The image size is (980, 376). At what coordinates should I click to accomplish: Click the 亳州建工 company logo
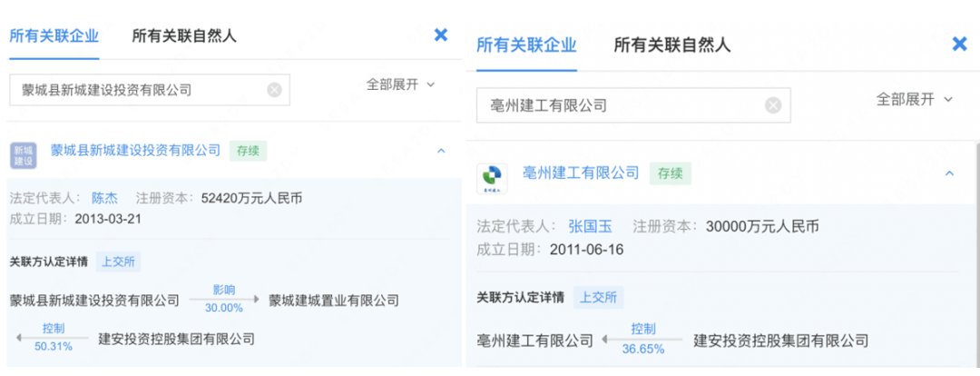(x=492, y=178)
